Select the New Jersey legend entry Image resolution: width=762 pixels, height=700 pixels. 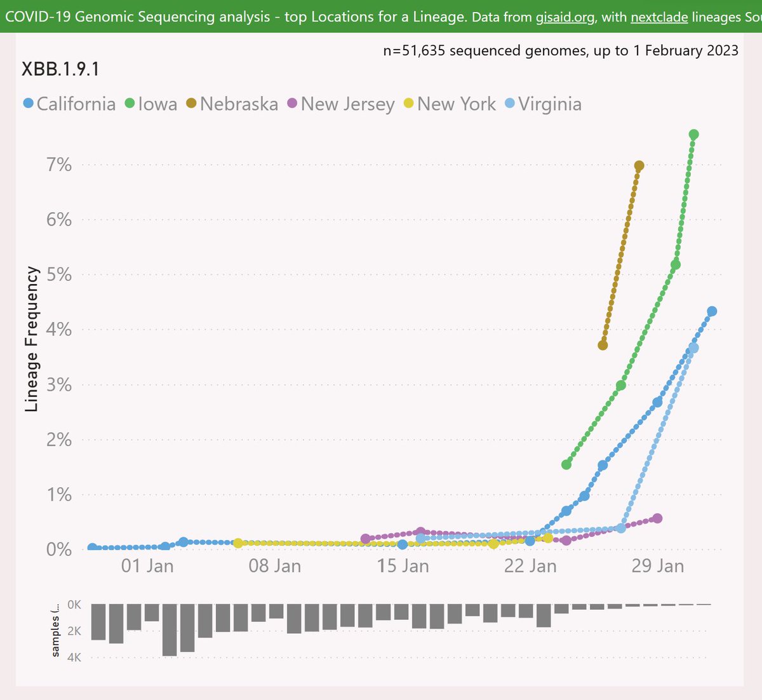[342, 104]
